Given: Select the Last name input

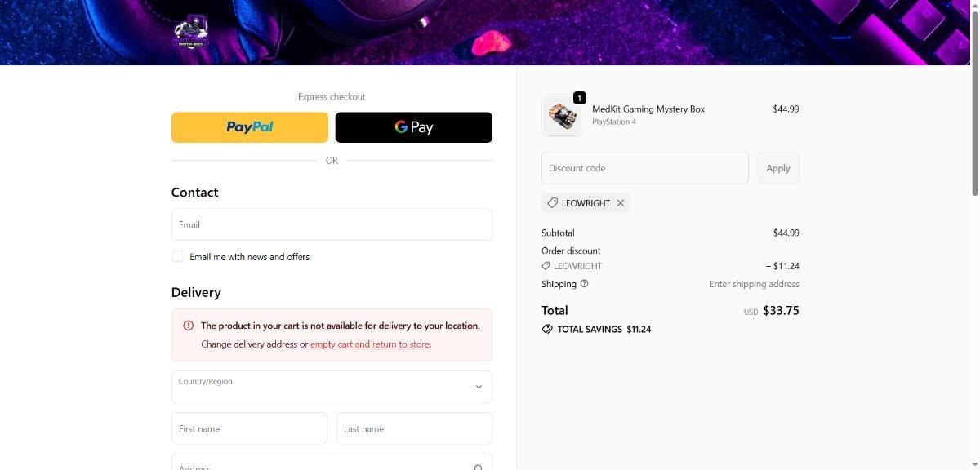Looking at the screenshot, I should pos(414,428).
